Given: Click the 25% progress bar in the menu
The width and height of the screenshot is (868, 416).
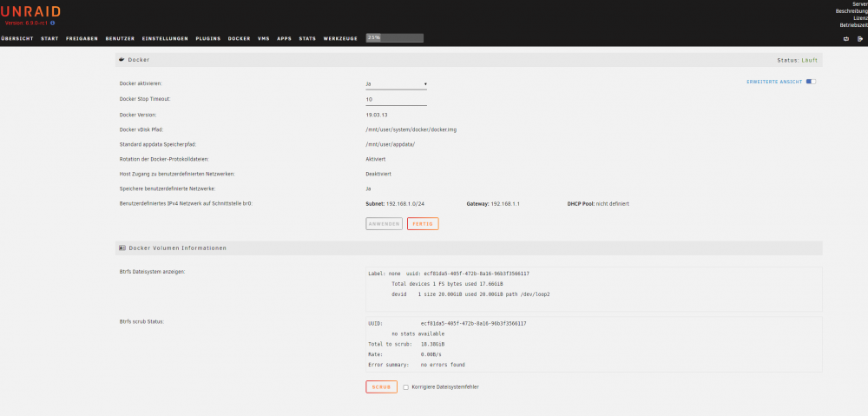Looking at the screenshot, I should click(395, 37).
